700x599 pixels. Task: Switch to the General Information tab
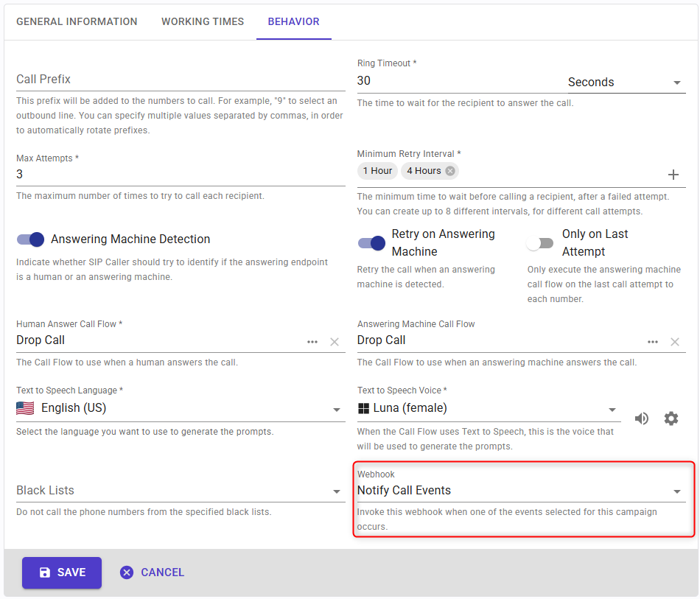point(77,22)
